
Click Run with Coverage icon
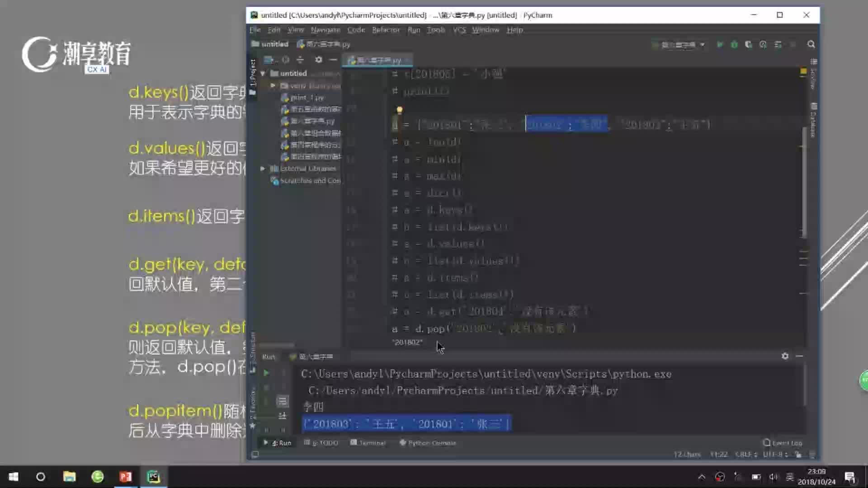coord(749,44)
